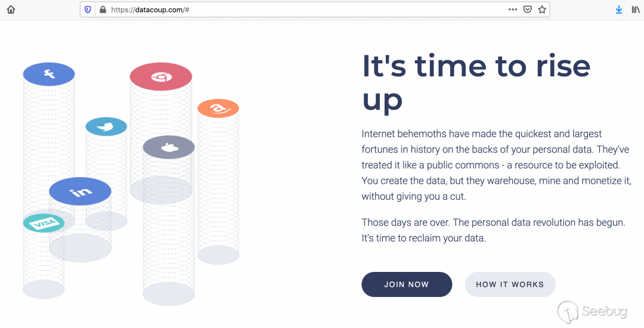Click the LinkedIn logo disc
Screen dimensions: 644x328
pos(80,191)
